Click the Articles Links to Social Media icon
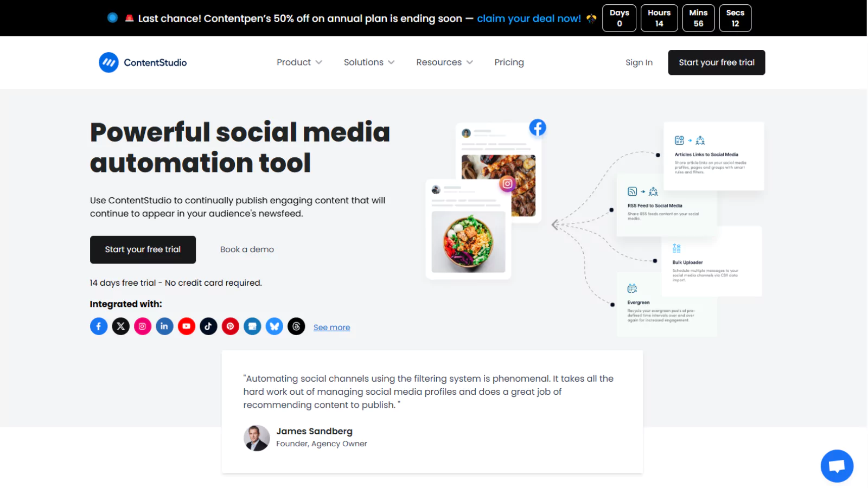The width and height of the screenshot is (868, 488). (690, 140)
